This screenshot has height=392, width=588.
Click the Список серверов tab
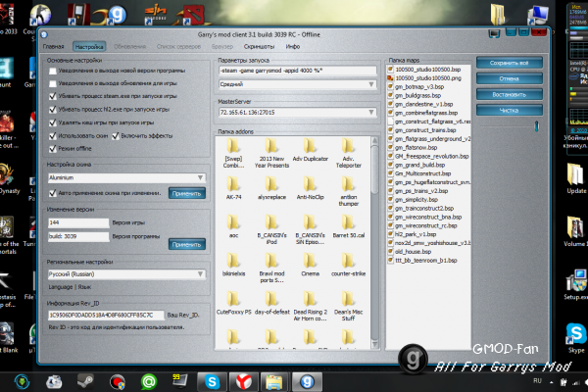click(x=179, y=46)
